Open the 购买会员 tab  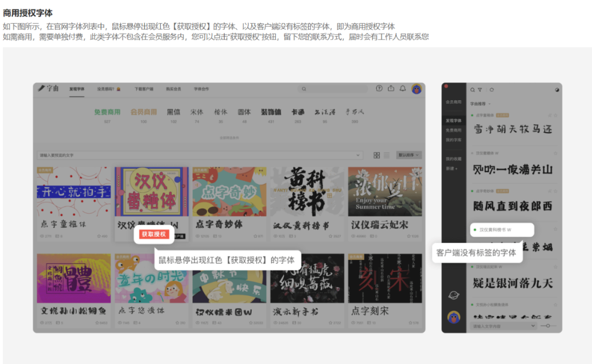point(173,89)
